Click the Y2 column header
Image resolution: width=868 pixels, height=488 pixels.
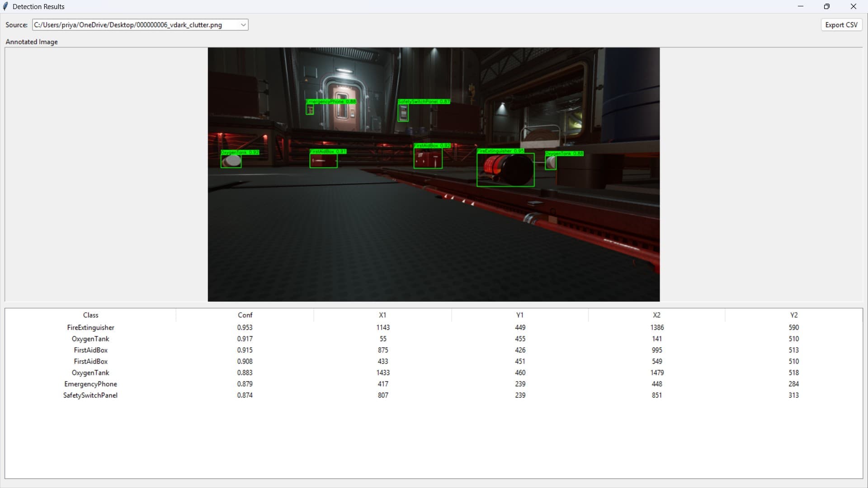tap(794, 315)
